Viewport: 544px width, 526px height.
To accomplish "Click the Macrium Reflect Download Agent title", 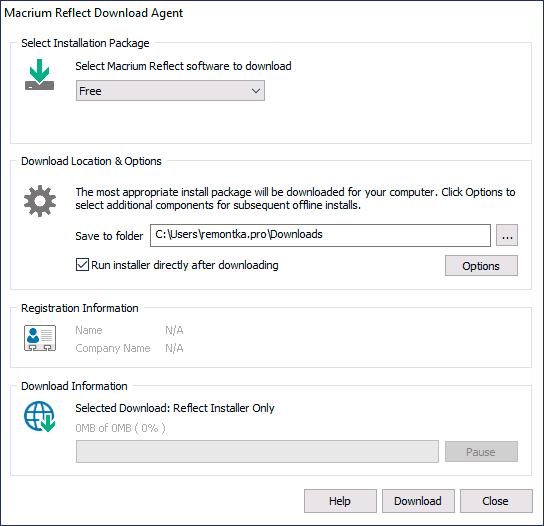I will 93,13.
